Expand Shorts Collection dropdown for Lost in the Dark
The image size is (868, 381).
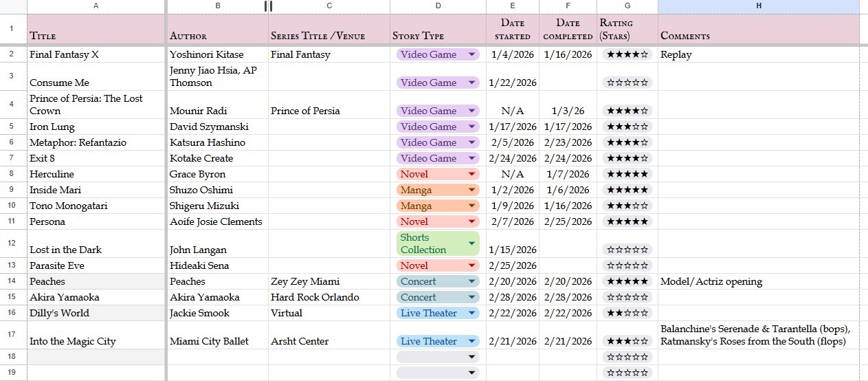pos(471,243)
